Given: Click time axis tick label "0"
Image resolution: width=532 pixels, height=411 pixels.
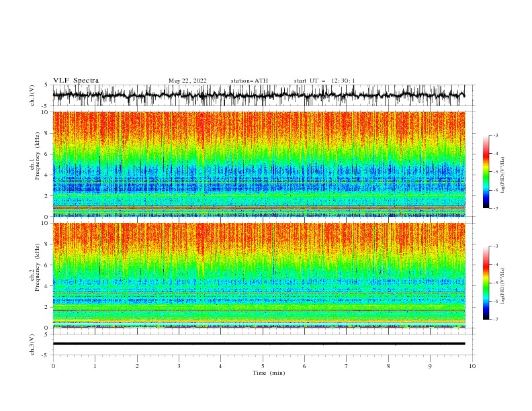Looking at the screenshot, I should click(x=53, y=366).
